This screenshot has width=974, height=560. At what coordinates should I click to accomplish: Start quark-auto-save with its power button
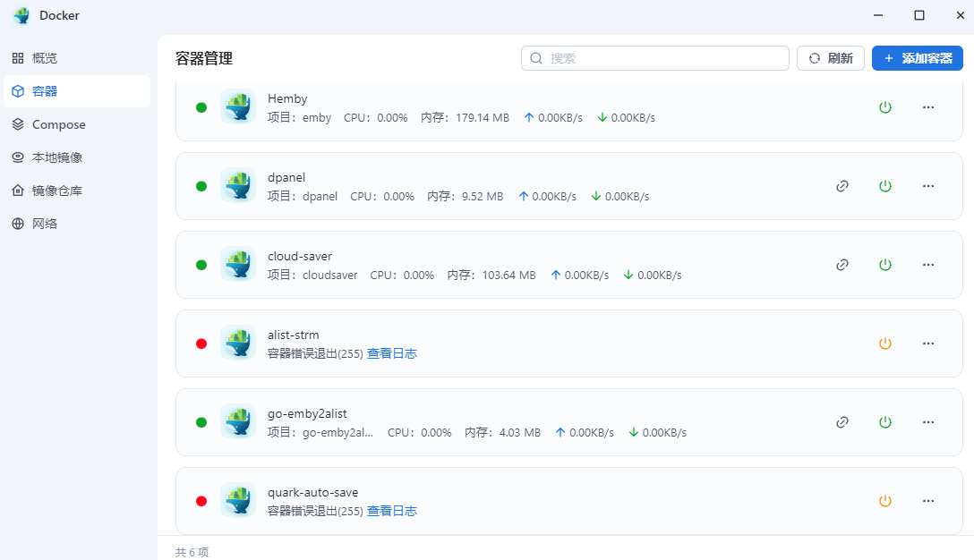point(885,501)
